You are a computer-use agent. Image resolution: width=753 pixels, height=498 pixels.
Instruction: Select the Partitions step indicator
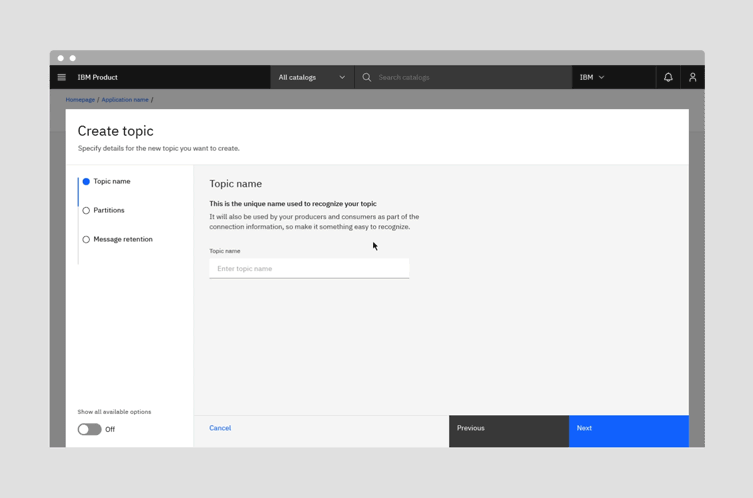[x=86, y=211]
